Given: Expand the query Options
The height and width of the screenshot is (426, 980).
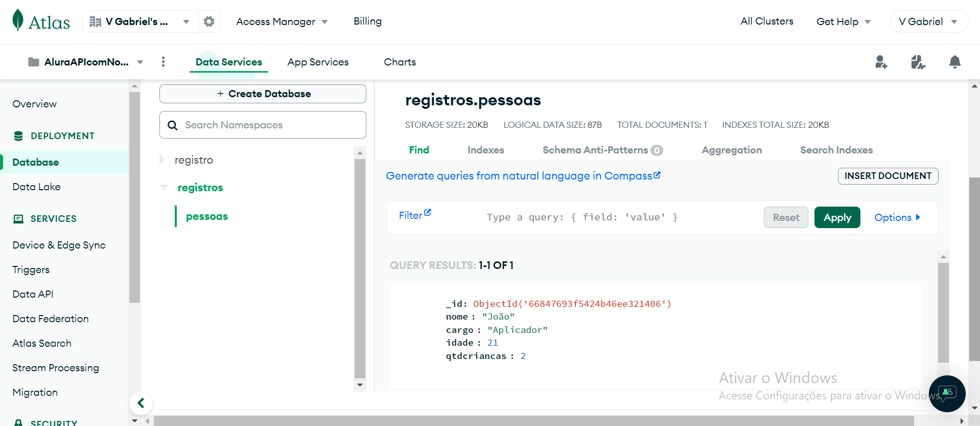Looking at the screenshot, I should pyautogui.click(x=897, y=217).
